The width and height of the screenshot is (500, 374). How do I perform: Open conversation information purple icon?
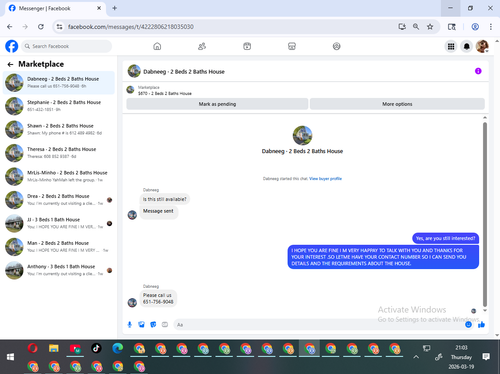click(478, 71)
